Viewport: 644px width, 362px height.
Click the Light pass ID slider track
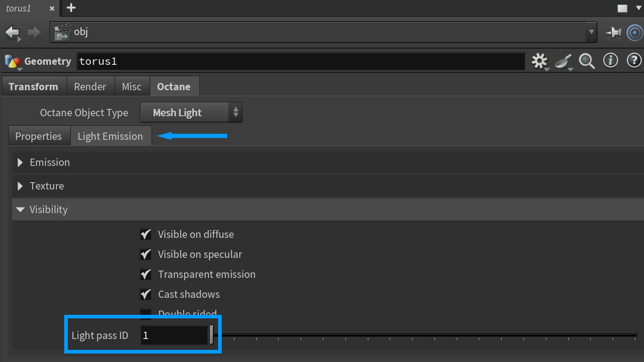click(424, 335)
